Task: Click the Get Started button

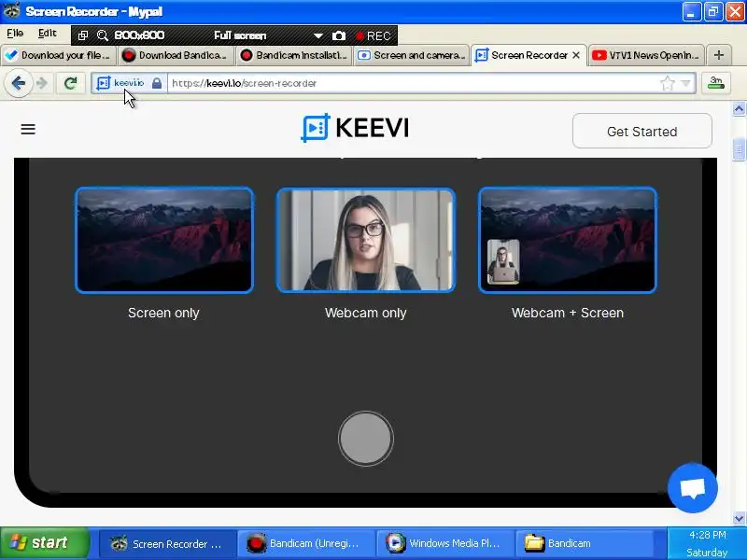Action: 641,131
